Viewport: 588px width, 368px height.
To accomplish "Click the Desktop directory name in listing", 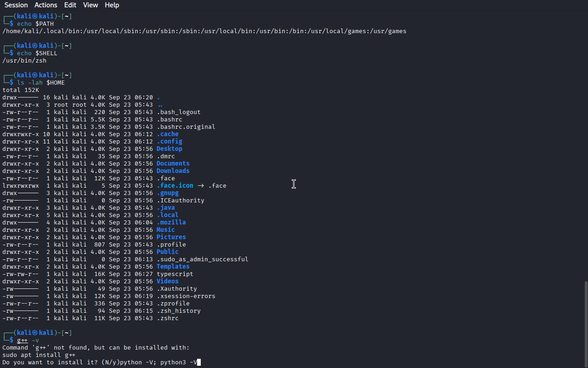I will (169, 149).
